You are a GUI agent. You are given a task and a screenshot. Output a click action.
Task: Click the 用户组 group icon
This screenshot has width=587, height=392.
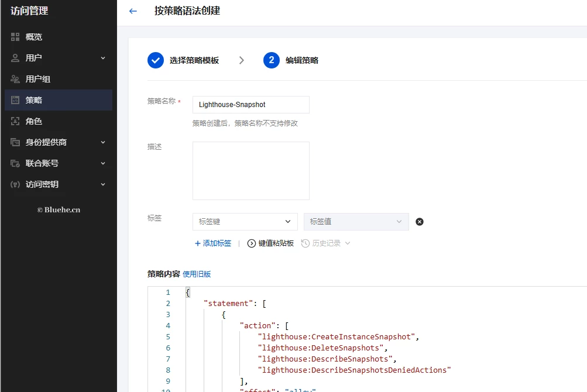[15, 79]
